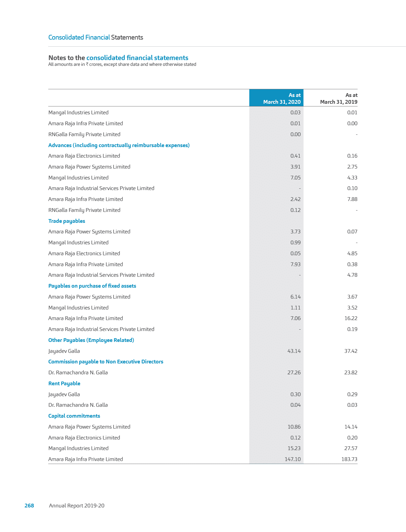Click the value '27.26' for Dr. Ramachandra N. Galla
406x532 pixels.
coord(294,373)
